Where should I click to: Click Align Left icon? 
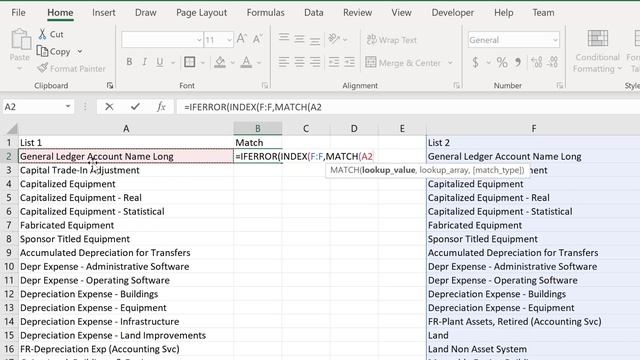coord(284,62)
